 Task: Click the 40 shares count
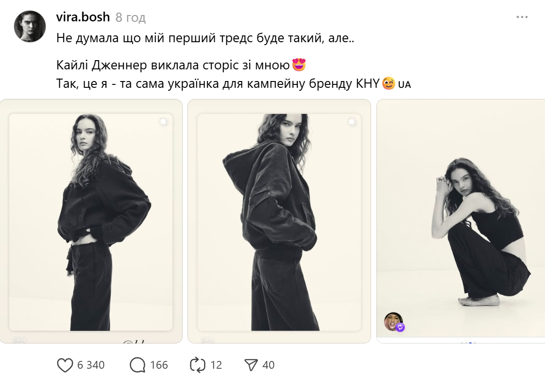coord(269,365)
